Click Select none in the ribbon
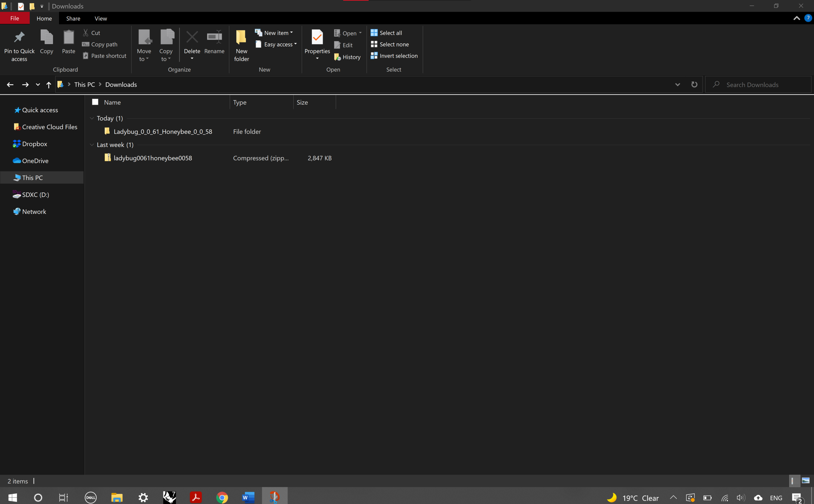Viewport: 814px width, 504px height. (x=389, y=44)
